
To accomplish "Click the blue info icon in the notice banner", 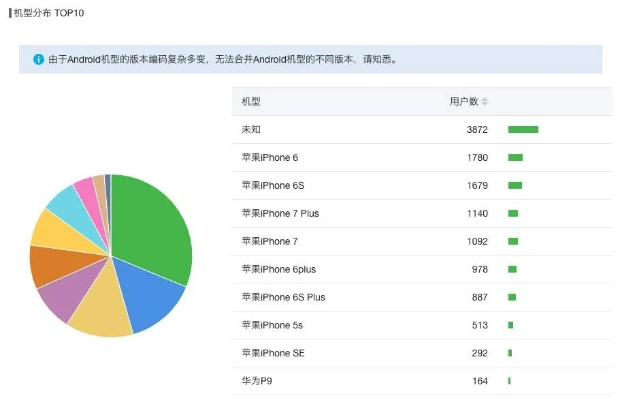I will (x=39, y=59).
